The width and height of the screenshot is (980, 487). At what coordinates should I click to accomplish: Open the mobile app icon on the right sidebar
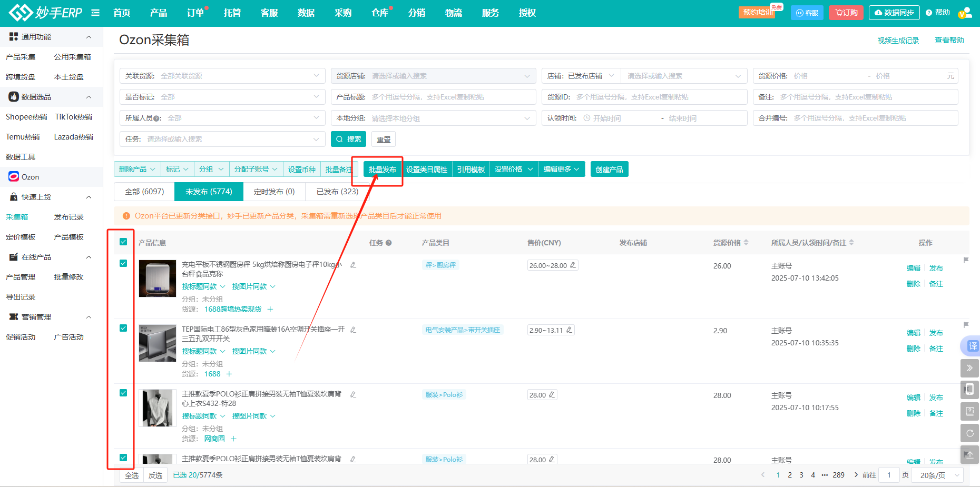pyautogui.click(x=970, y=390)
